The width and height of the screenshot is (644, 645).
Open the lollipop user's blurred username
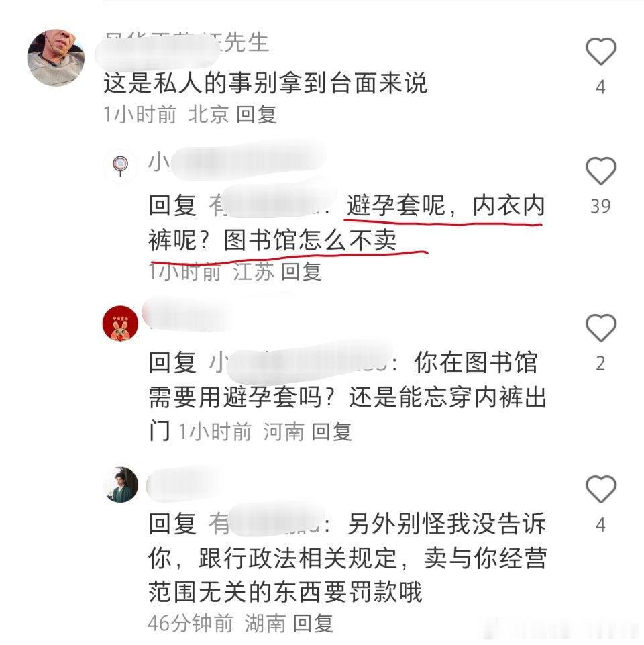tap(237, 161)
